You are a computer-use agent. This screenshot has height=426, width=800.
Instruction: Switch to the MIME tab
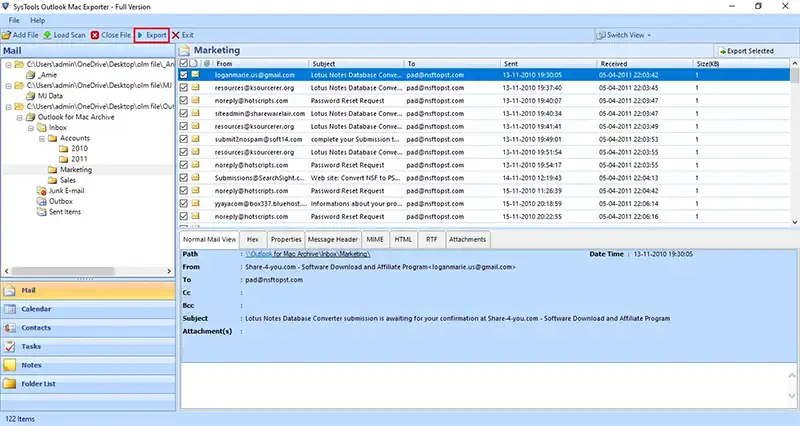pyautogui.click(x=375, y=239)
